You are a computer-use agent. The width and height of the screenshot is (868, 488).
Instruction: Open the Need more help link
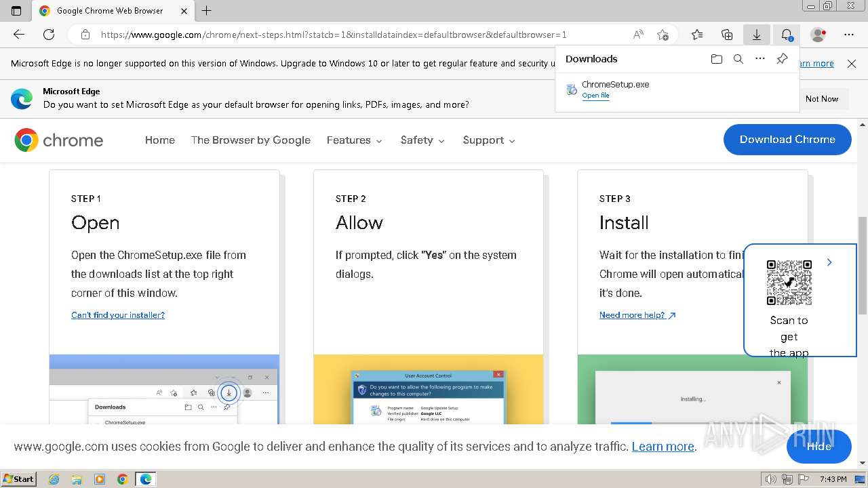click(637, 315)
